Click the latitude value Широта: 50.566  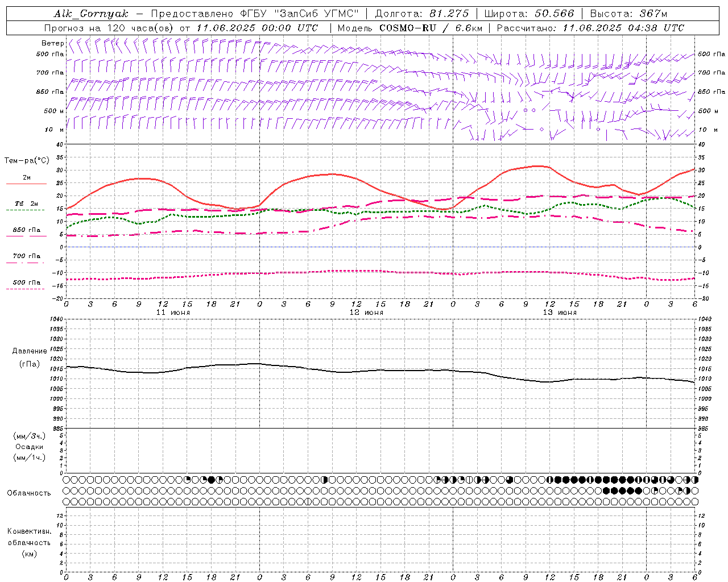(530, 14)
